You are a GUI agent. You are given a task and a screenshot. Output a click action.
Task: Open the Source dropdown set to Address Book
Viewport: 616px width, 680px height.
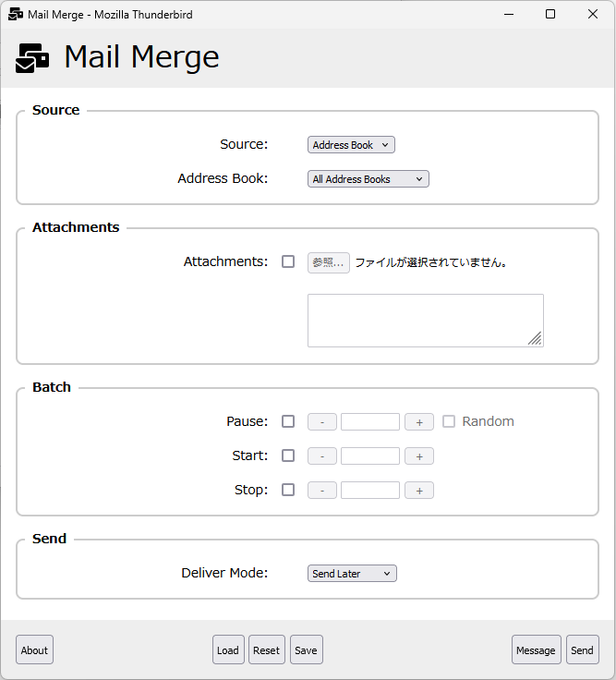coord(351,145)
